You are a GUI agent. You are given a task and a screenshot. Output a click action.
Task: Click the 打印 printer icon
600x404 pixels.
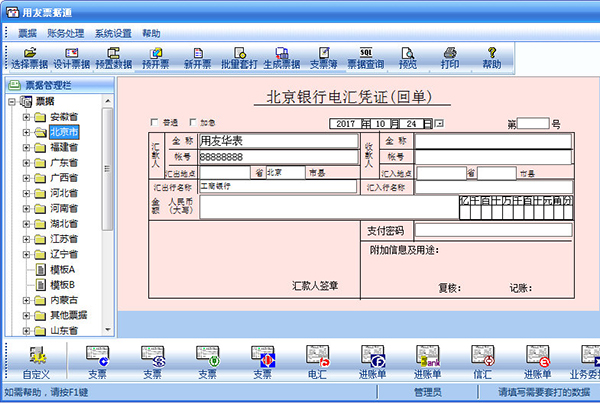point(450,58)
